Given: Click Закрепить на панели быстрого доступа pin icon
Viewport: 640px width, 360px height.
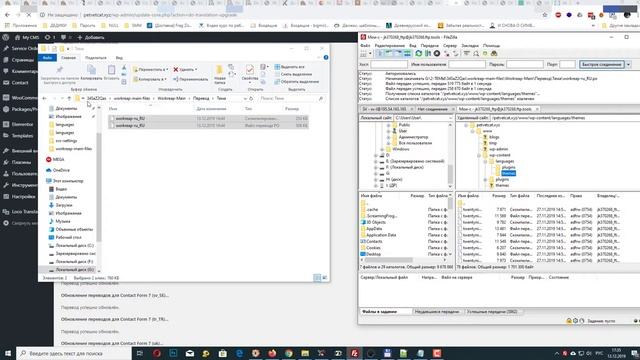Looking at the screenshot, I should point(60,70).
